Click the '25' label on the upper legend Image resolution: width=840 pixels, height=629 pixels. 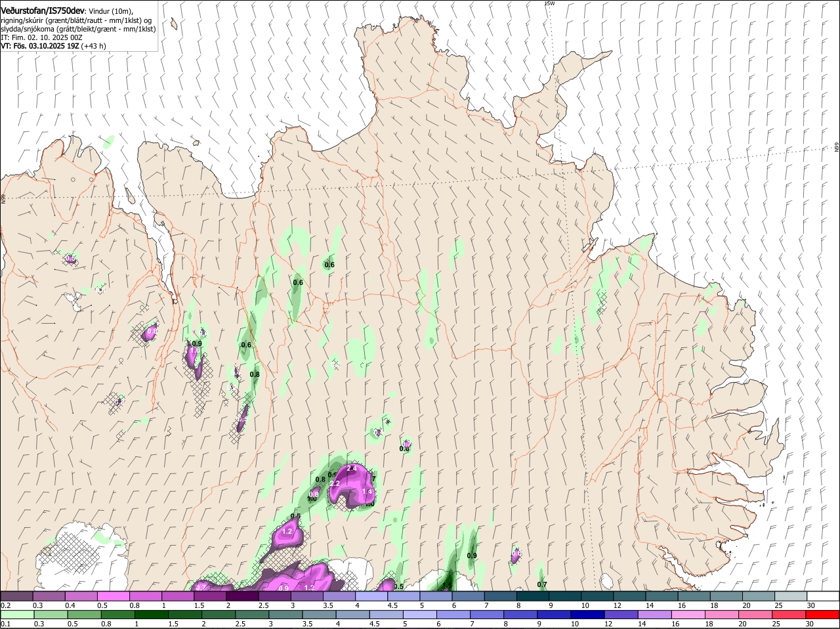tap(779, 605)
